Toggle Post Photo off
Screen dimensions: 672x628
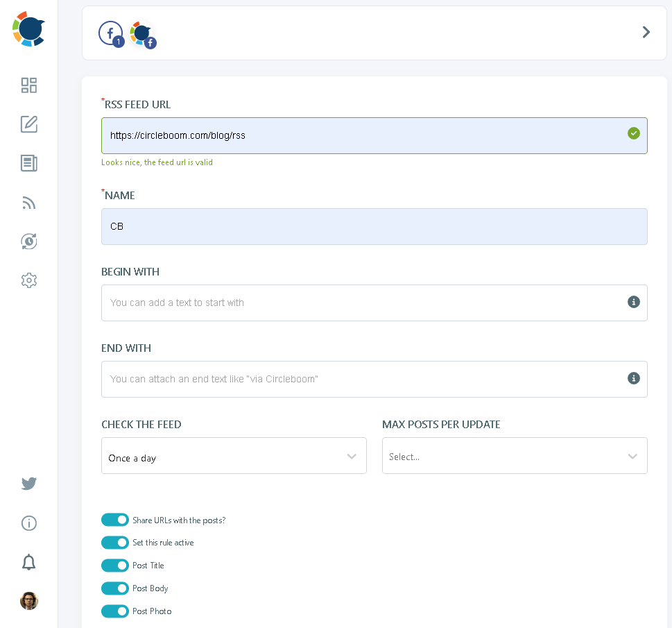tap(115, 611)
